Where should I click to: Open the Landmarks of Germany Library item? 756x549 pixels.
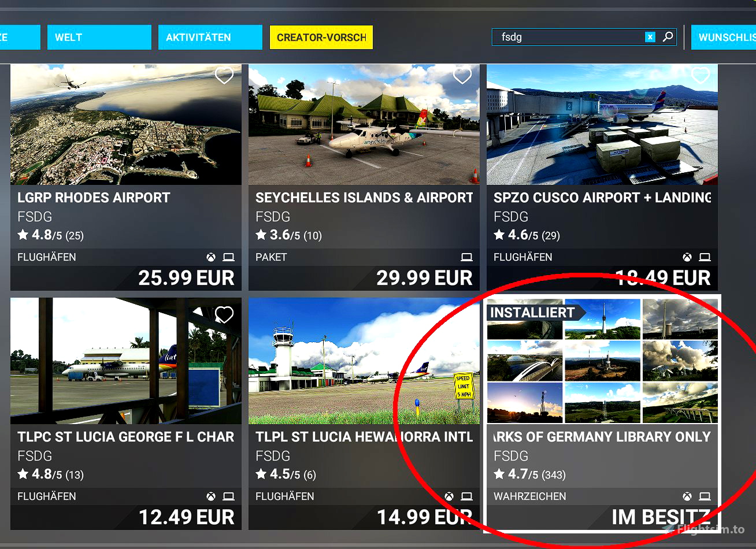coord(602,414)
